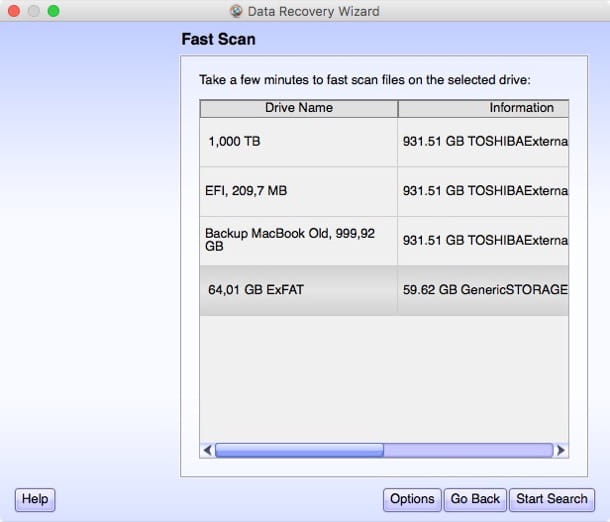This screenshot has width=610, height=522.
Task: Open the Help button
Action: pos(35,499)
